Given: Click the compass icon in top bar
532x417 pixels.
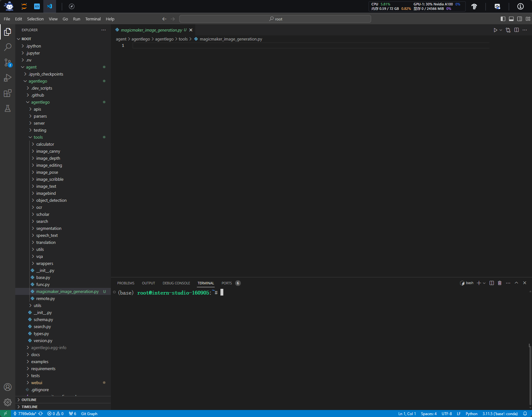Looking at the screenshot, I should pos(72,6).
